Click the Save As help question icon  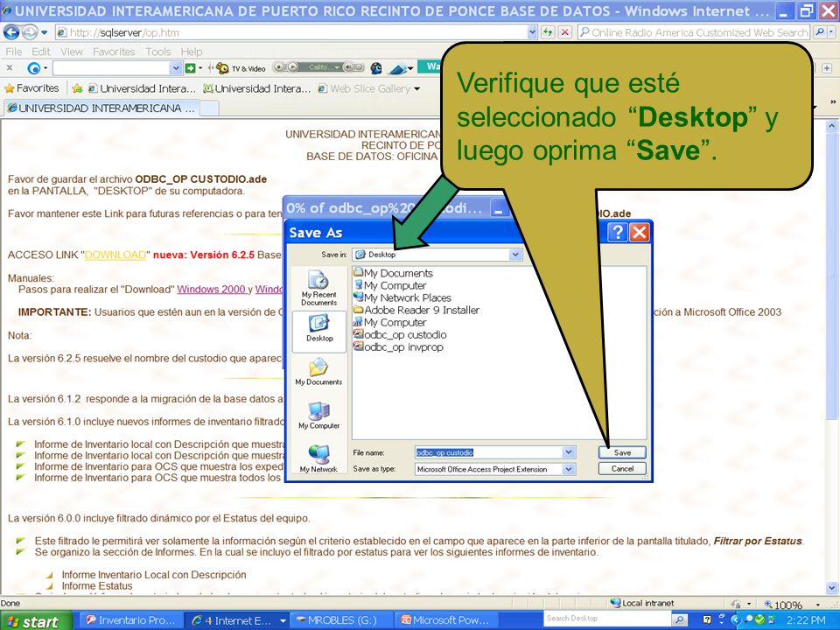point(618,233)
